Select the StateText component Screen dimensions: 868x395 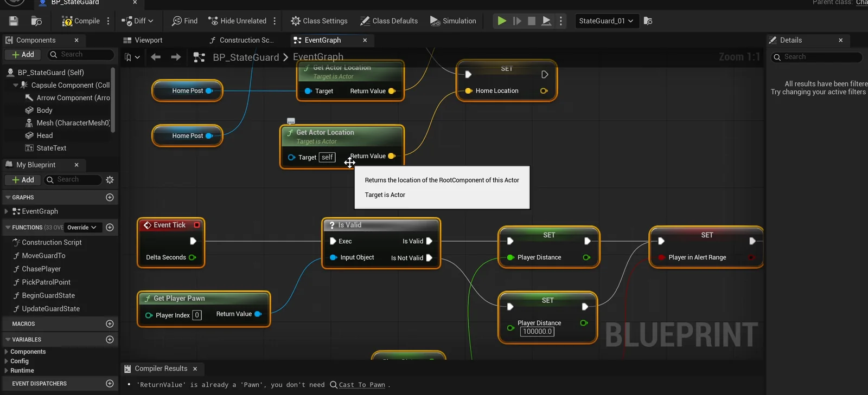pos(46,148)
